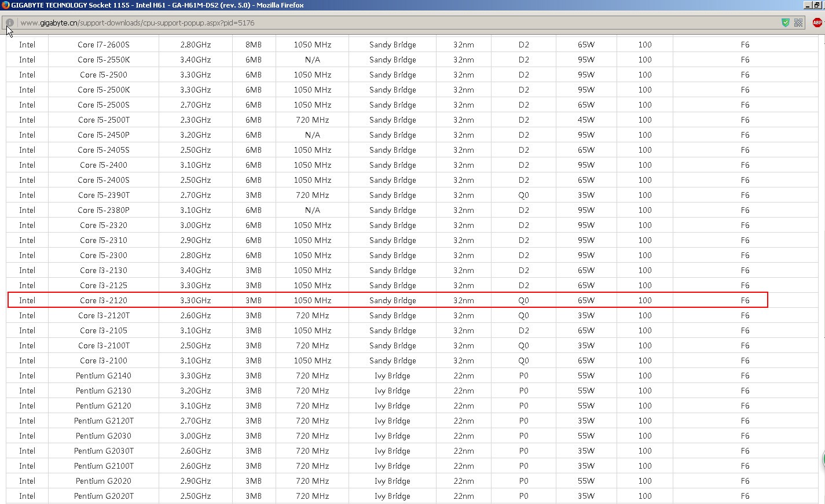Image resolution: width=825 pixels, height=504 pixels.
Task: Click the Pentium G2020 model cell
Action: point(104,481)
